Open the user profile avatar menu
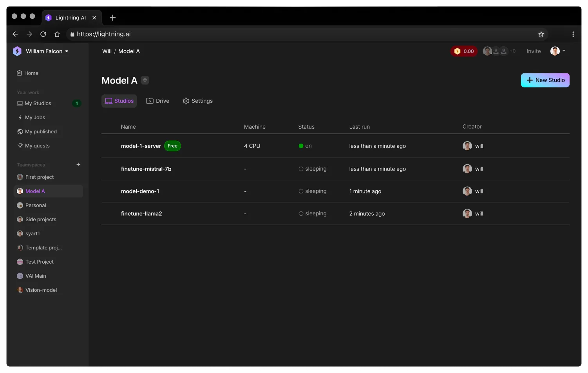 coord(558,51)
